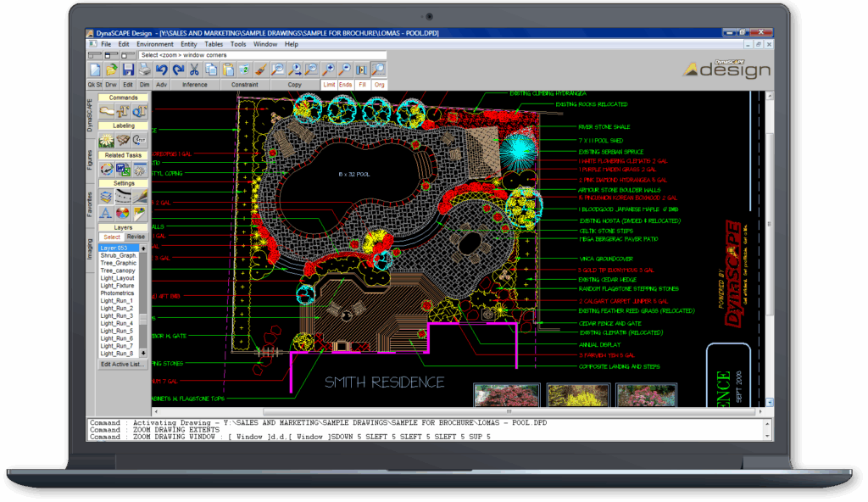
Task: Cut selection with the scissors icon
Action: click(x=194, y=70)
